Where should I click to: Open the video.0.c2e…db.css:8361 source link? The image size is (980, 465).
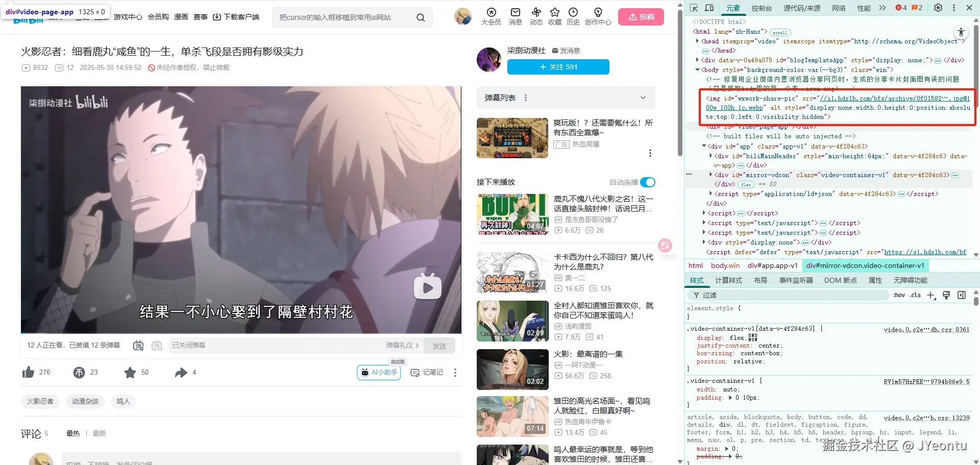pos(926,329)
